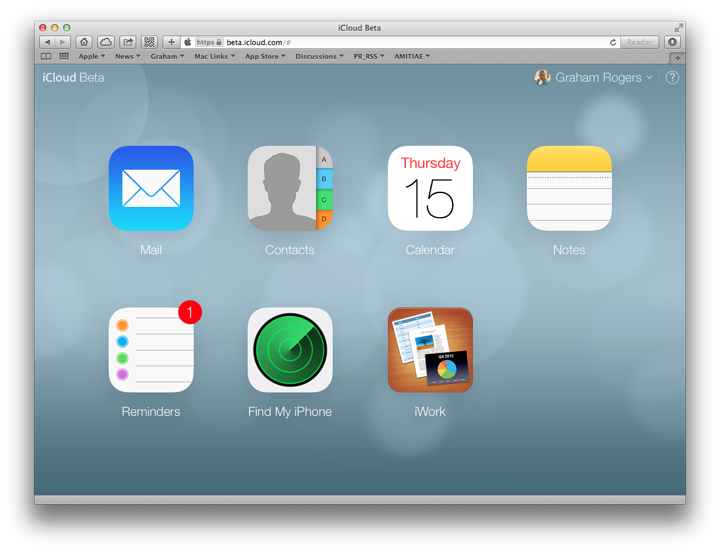Click the red 1 badge on Reminders
The width and height of the screenshot is (720, 552).
point(190,312)
